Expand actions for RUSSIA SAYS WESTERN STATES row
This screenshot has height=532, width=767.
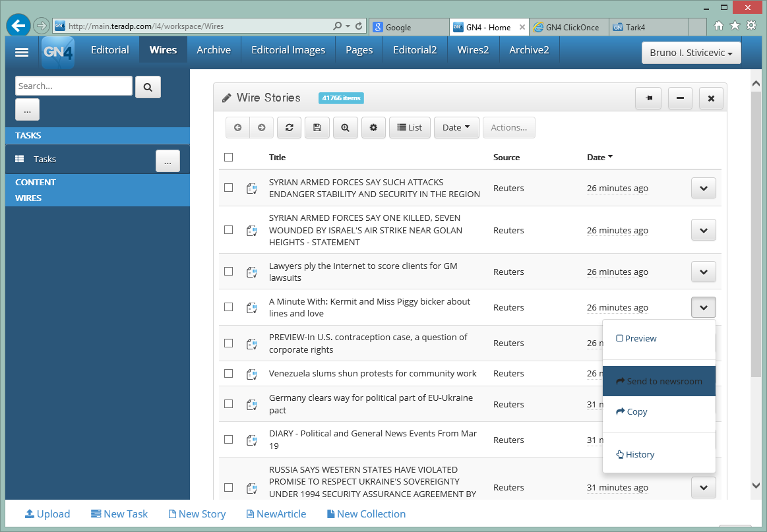(x=704, y=488)
